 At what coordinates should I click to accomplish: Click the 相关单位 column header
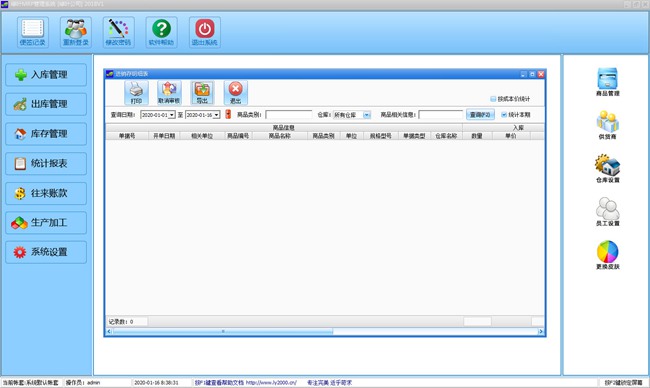(x=202, y=136)
